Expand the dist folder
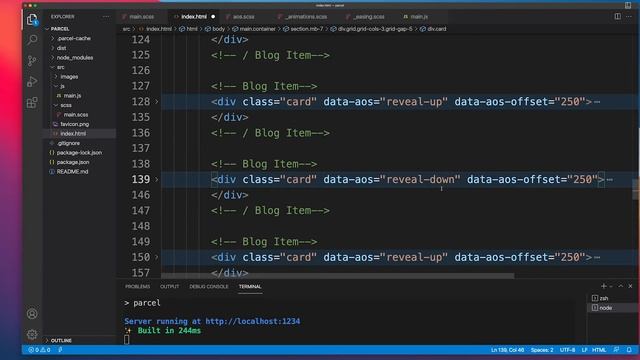640x360 pixels. coord(53,48)
